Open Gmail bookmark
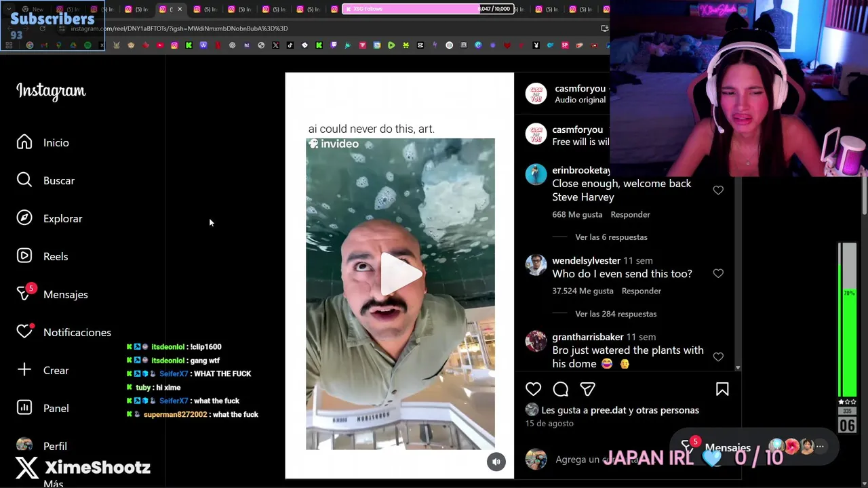Screen dimensions: 868x488 pyautogui.click(x=44, y=45)
